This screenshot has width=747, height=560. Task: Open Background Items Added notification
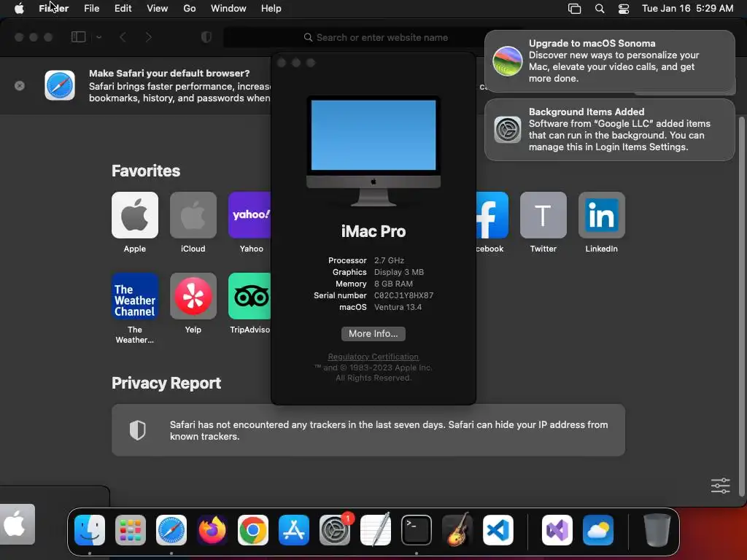[x=609, y=130]
